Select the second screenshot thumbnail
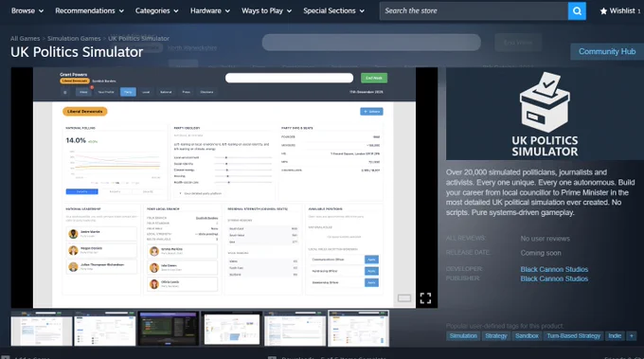This screenshot has height=359, width=644. click(x=105, y=329)
